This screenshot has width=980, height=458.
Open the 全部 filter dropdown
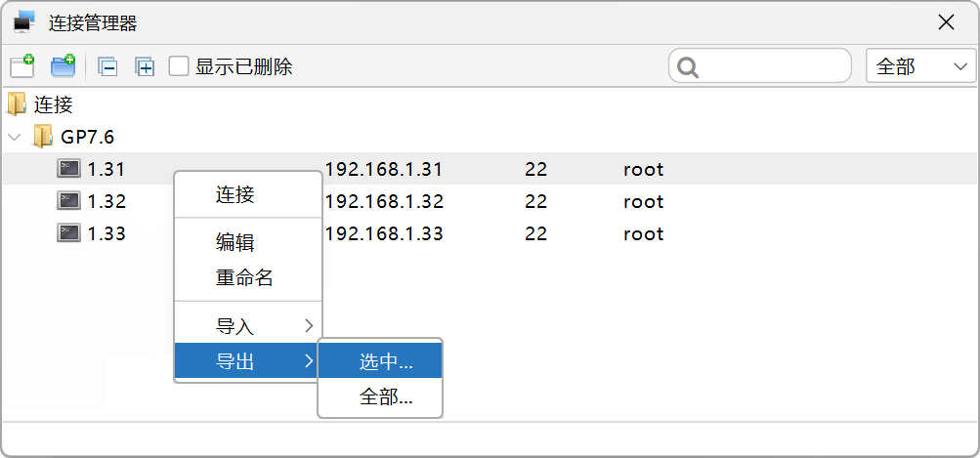[x=920, y=66]
